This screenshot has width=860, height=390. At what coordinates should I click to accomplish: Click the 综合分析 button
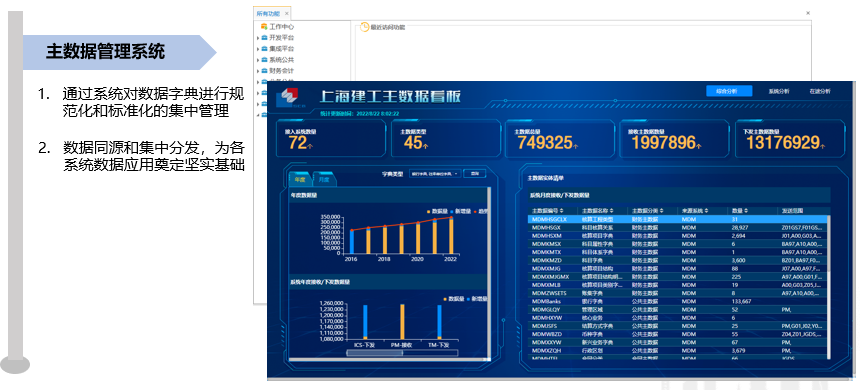(x=729, y=92)
